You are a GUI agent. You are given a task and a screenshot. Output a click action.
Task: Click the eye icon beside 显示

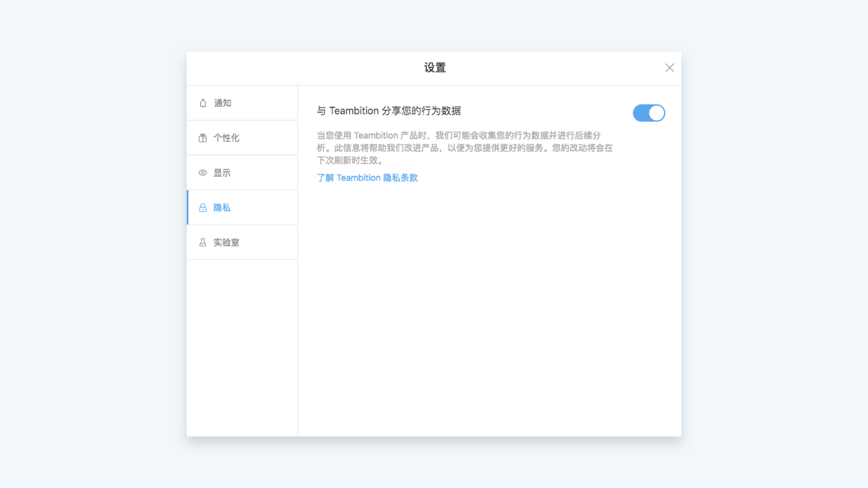(203, 173)
